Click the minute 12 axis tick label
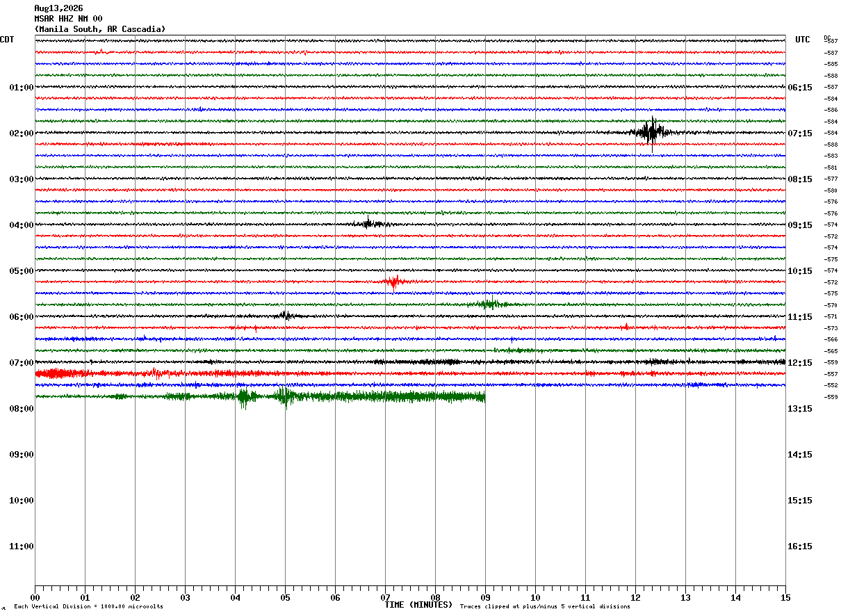Image resolution: width=841 pixels, height=616 pixels. pyautogui.click(x=635, y=597)
